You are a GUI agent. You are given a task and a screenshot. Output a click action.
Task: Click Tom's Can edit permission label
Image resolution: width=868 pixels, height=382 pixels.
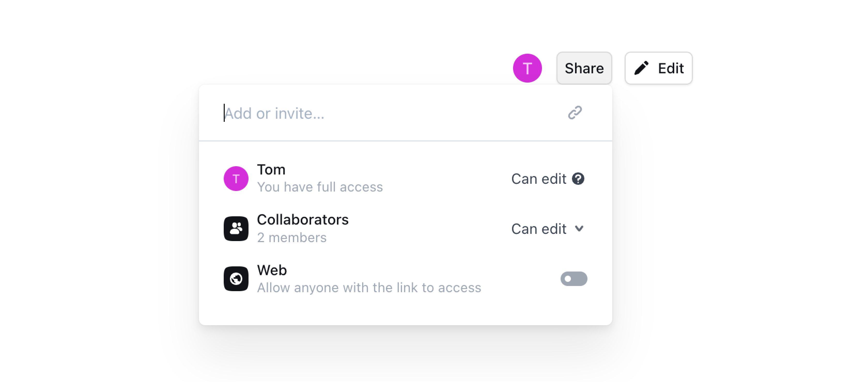pos(538,179)
